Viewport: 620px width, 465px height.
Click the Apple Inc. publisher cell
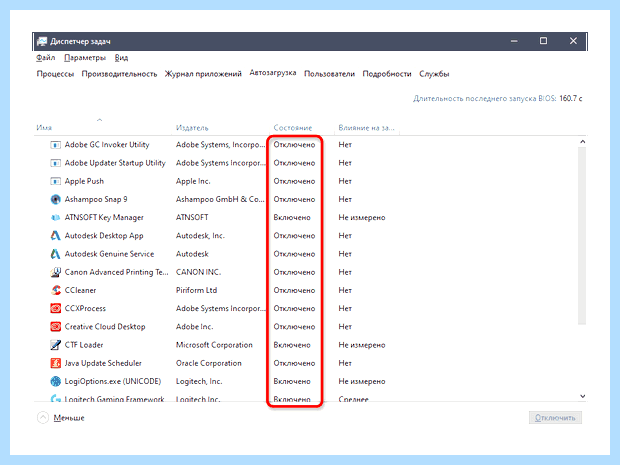(x=193, y=181)
